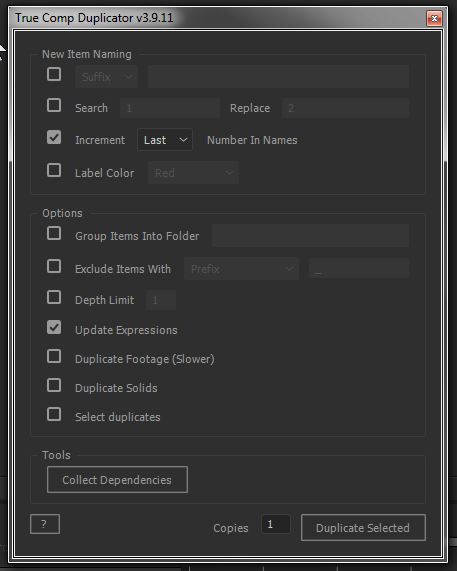
Task: Click the Duplicate Selected button
Action: point(363,528)
